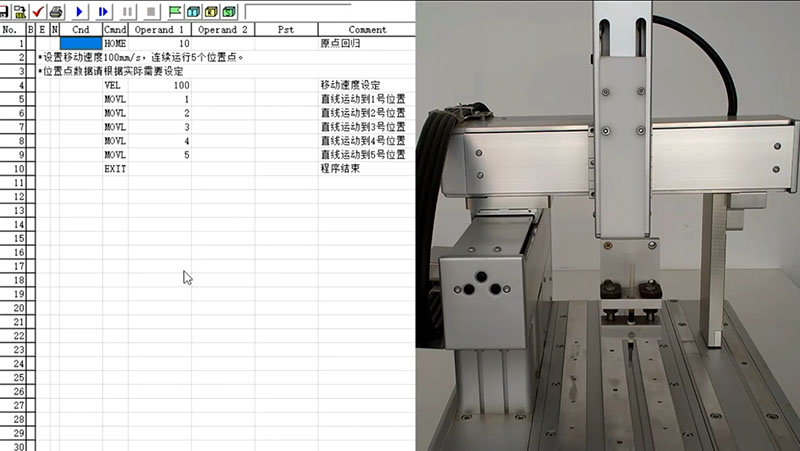Click the greyed stop square icon
The height and width of the screenshot is (451, 800).
coord(151,11)
